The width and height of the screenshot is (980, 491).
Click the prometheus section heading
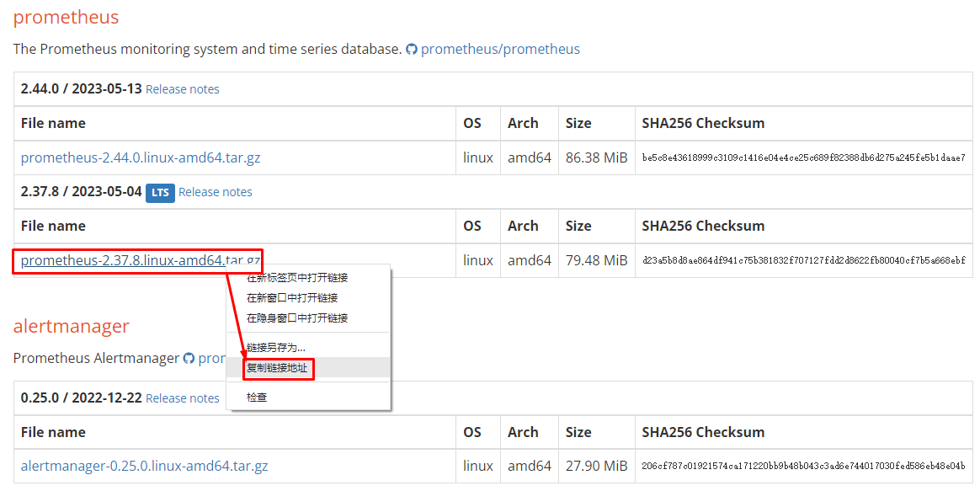click(66, 17)
